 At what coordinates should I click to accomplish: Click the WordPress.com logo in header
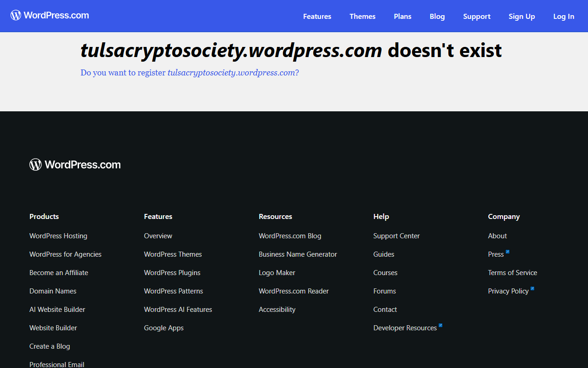[x=50, y=16]
